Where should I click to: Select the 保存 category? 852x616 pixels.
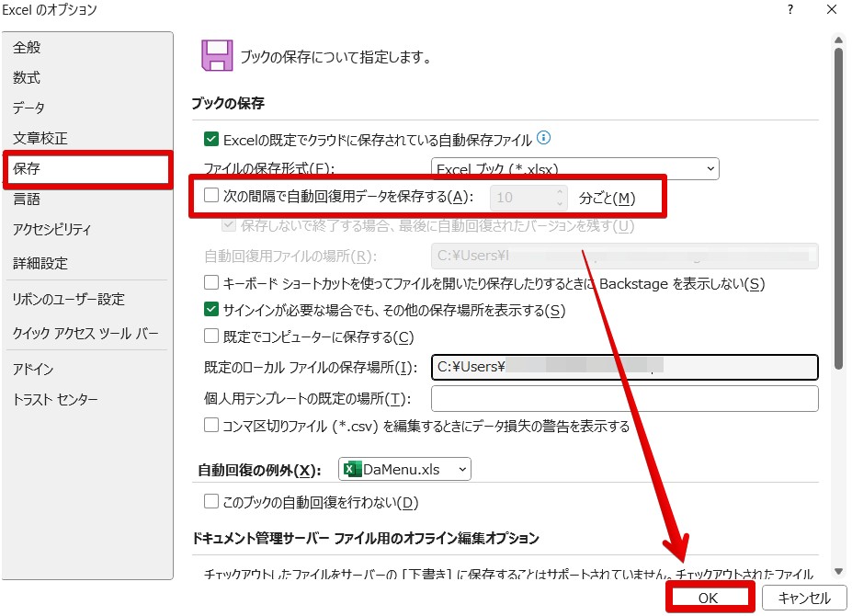[x=87, y=168]
